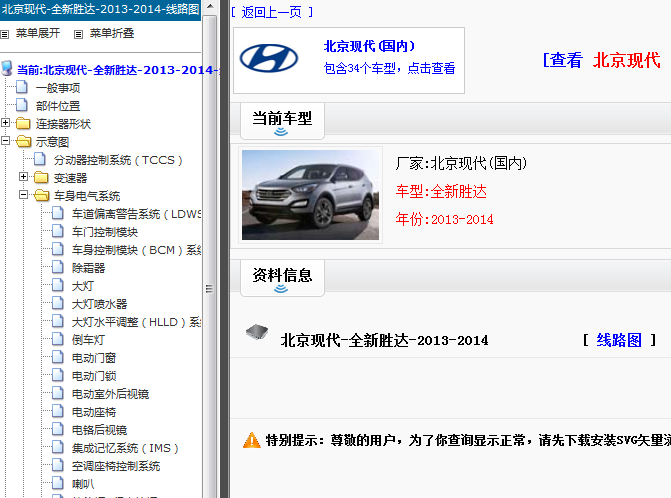Click page icon beside 大灯喷水器
Viewport: 671px width, 498px height.
[x=58, y=303]
